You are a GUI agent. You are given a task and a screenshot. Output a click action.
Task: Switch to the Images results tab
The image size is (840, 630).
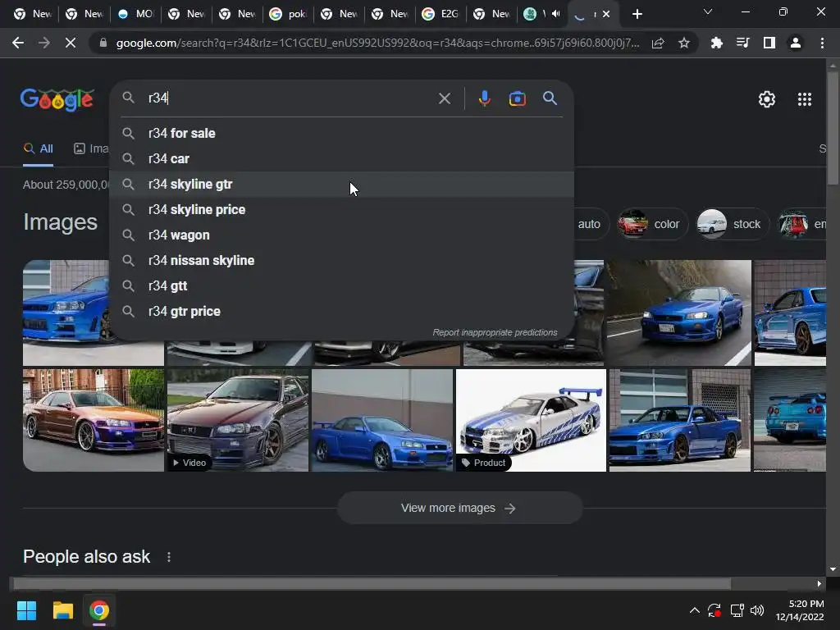click(90, 149)
